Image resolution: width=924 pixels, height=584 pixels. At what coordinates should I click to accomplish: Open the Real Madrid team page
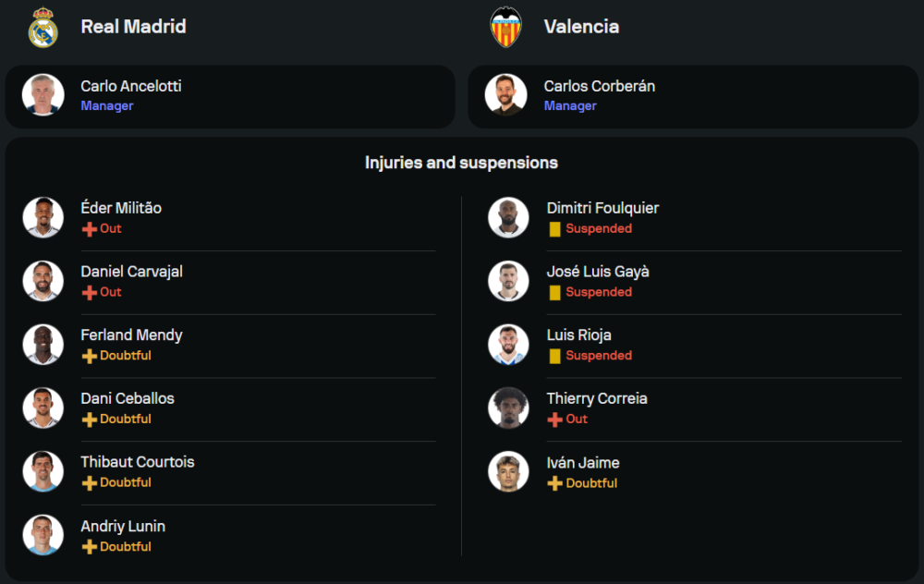133,27
